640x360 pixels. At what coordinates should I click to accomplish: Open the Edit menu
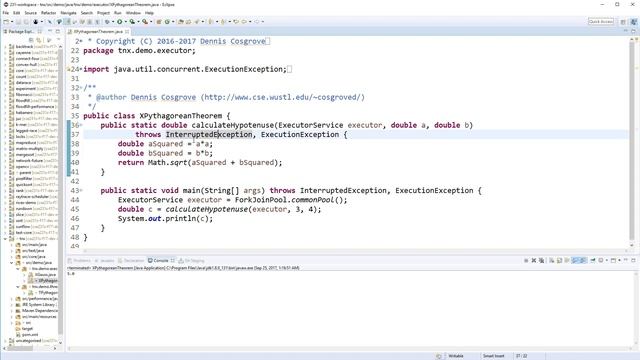(x=16, y=13)
